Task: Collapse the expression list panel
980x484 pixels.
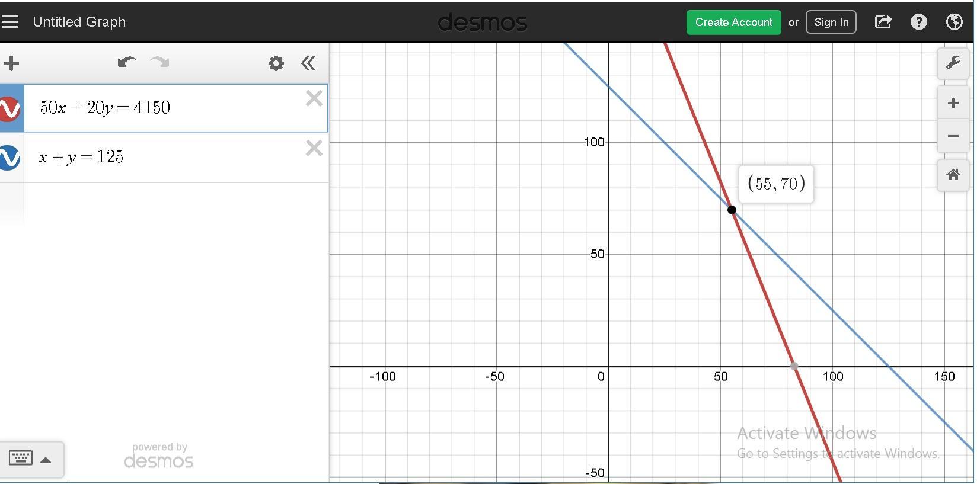Action: [x=308, y=63]
